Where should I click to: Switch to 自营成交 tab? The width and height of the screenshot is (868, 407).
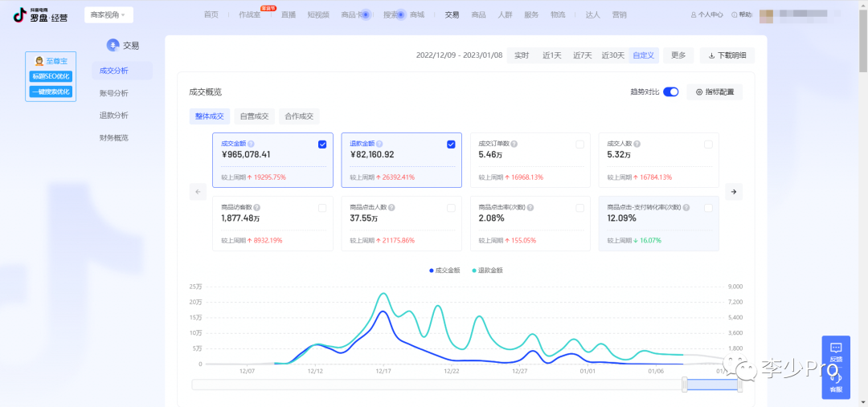click(x=255, y=116)
